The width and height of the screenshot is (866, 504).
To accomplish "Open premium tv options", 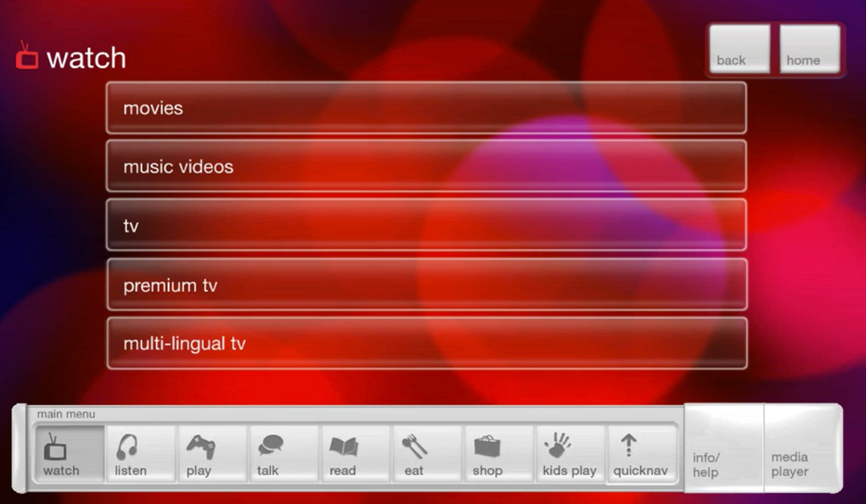I will tap(425, 286).
